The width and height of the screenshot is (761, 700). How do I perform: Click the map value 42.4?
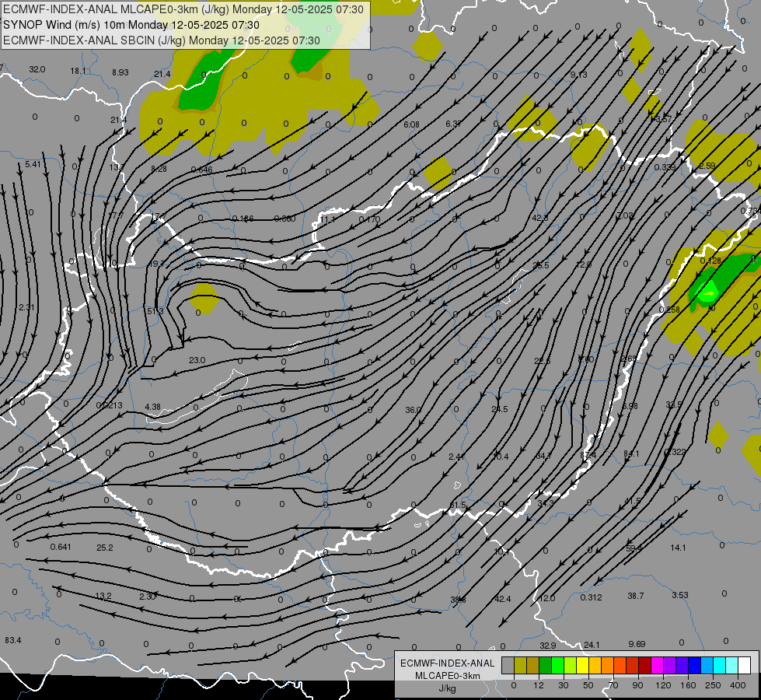click(503, 599)
